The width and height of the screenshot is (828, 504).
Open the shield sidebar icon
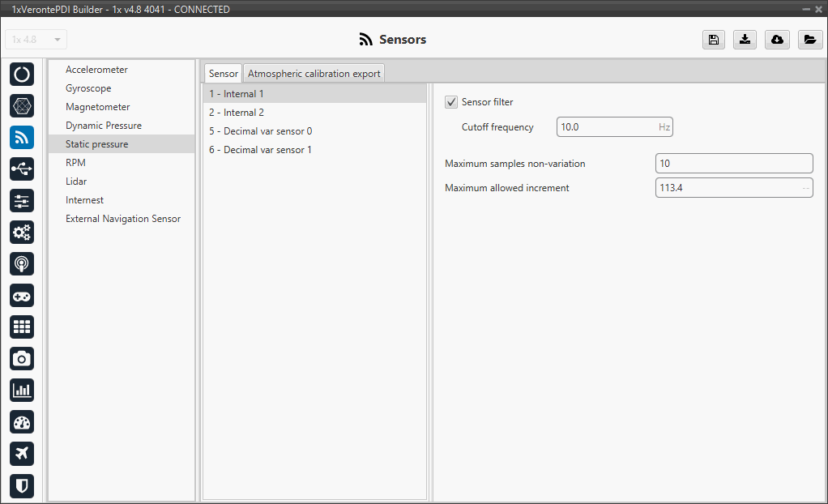pyautogui.click(x=22, y=485)
